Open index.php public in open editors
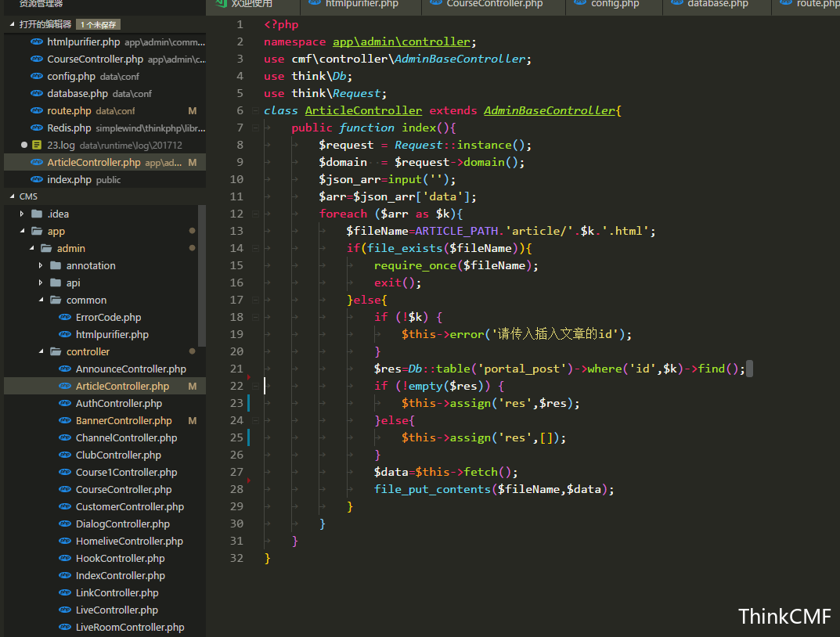840x637 pixels. click(105, 179)
